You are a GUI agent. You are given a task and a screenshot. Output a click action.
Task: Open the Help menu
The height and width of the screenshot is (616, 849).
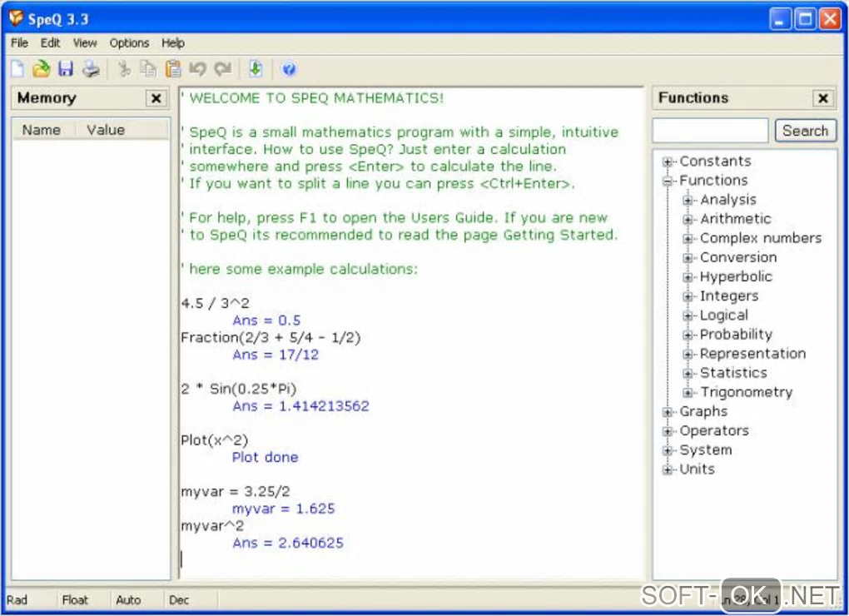[173, 42]
